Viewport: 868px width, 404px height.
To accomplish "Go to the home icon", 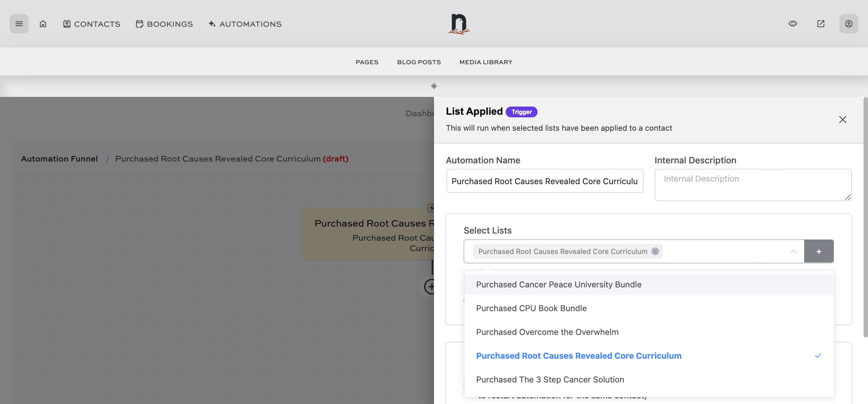I will [43, 24].
